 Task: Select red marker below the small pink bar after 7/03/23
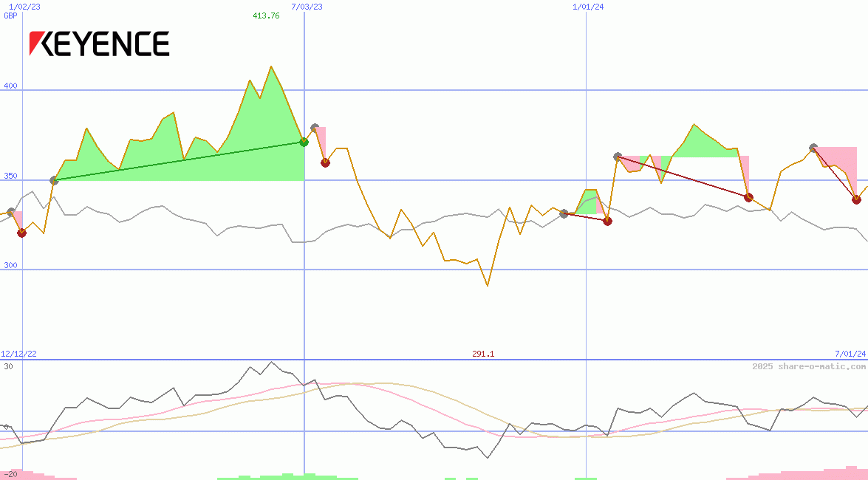325,162
